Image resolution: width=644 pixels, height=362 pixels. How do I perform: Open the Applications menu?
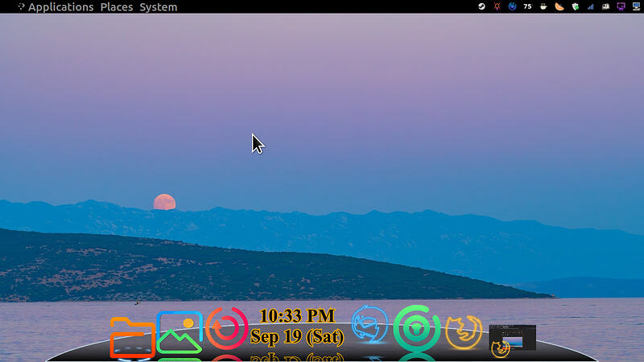(61, 7)
